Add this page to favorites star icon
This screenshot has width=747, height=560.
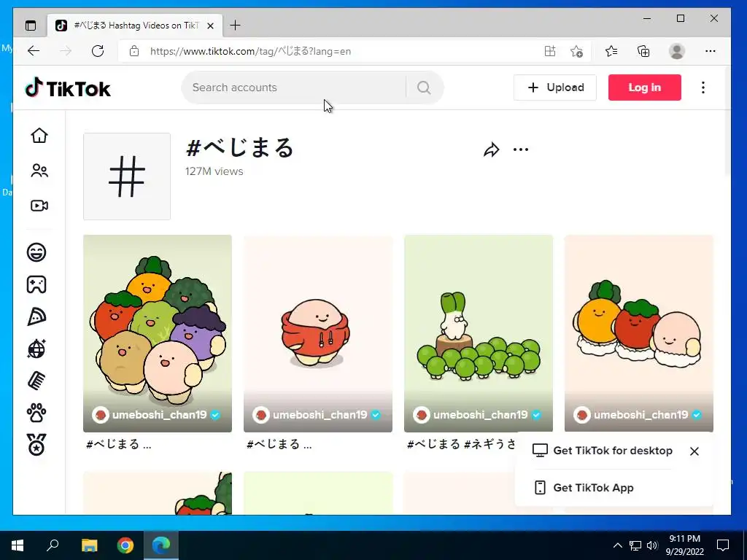pyautogui.click(x=576, y=51)
